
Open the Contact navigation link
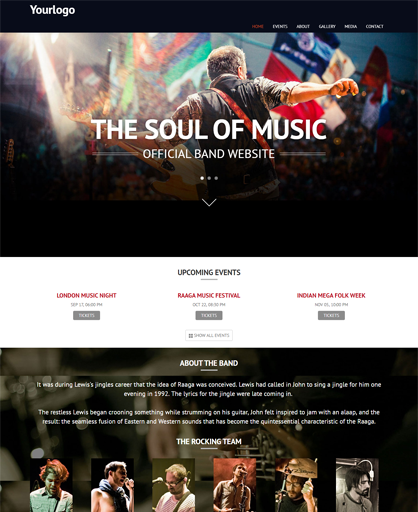tap(375, 26)
